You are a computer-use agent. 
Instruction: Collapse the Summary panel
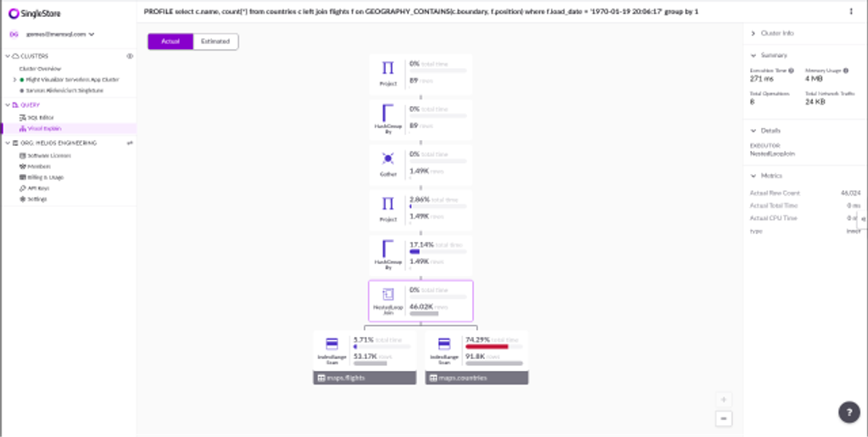pyautogui.click(x=753, y=55)
